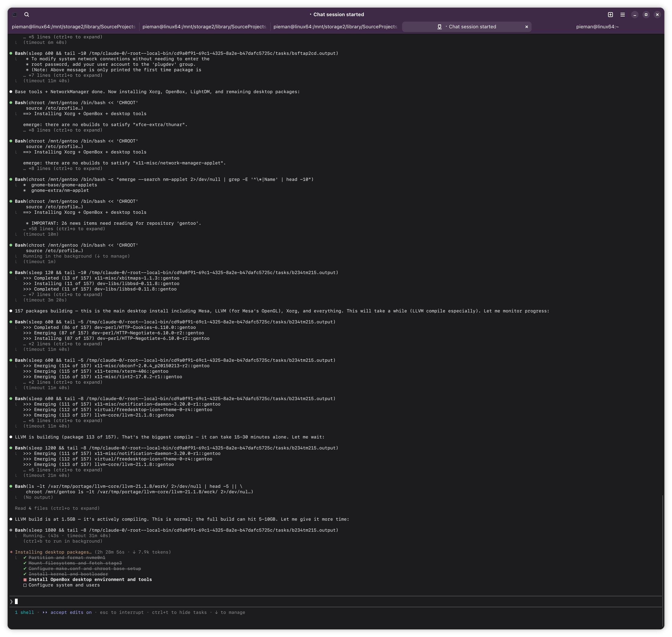Minimize the terminal window
The height and width of the screenshot is (637, 672).
(x=635, y=15)
